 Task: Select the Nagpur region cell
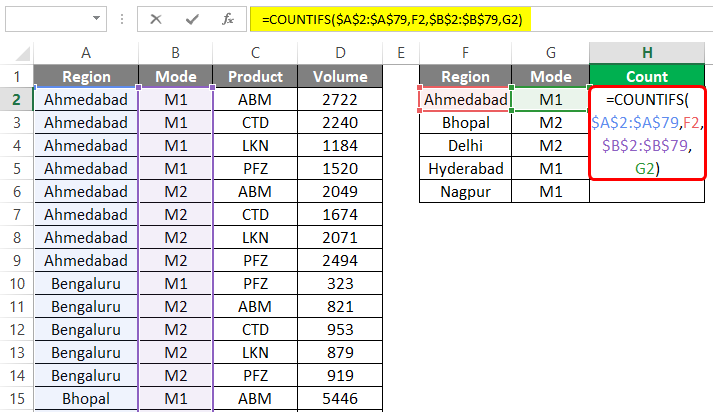(465, 191)
